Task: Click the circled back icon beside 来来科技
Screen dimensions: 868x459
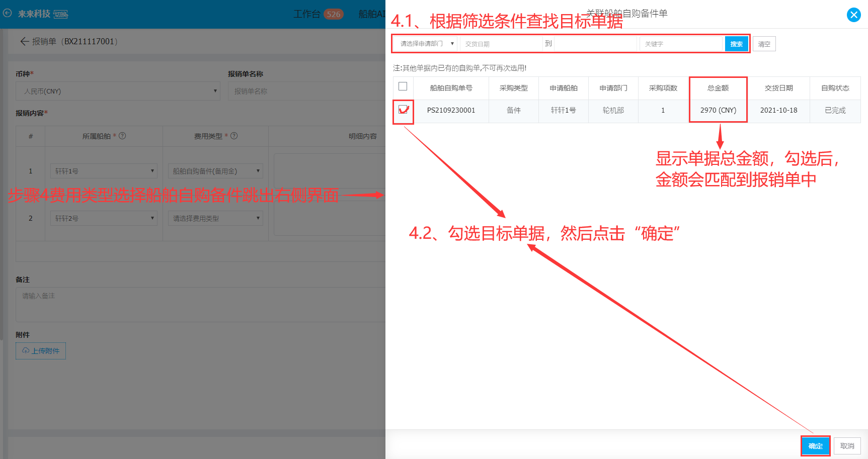Action: click(8, 13)
